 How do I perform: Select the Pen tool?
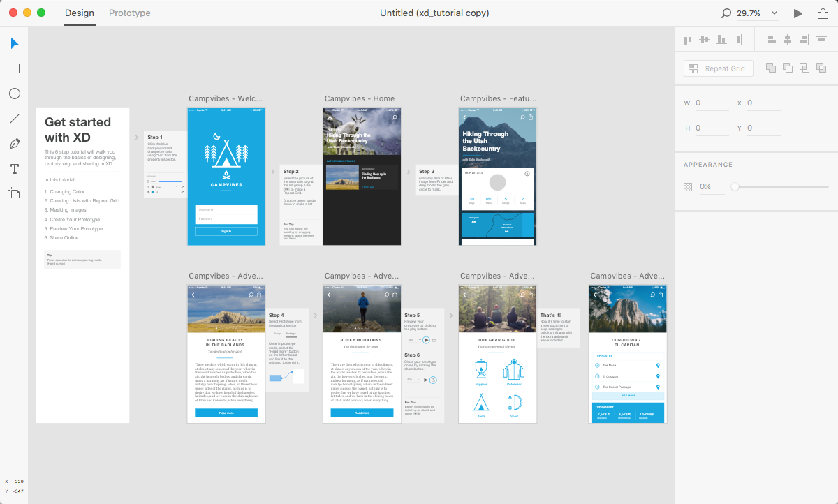tap(15, 144)
